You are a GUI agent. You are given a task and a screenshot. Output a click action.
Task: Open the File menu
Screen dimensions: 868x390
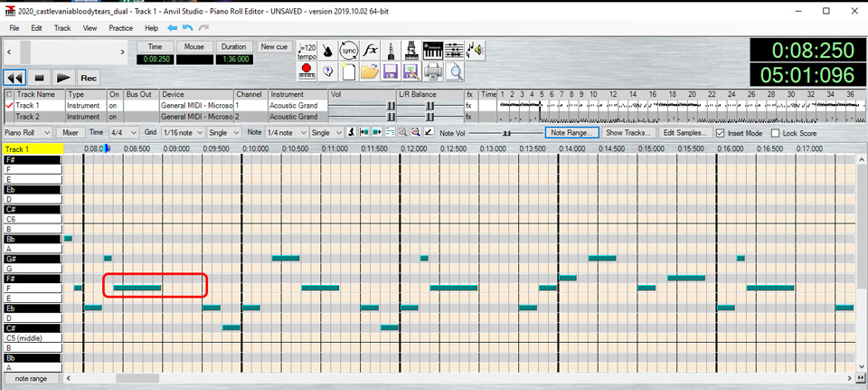pyautogui.click(x=14, y=28)
